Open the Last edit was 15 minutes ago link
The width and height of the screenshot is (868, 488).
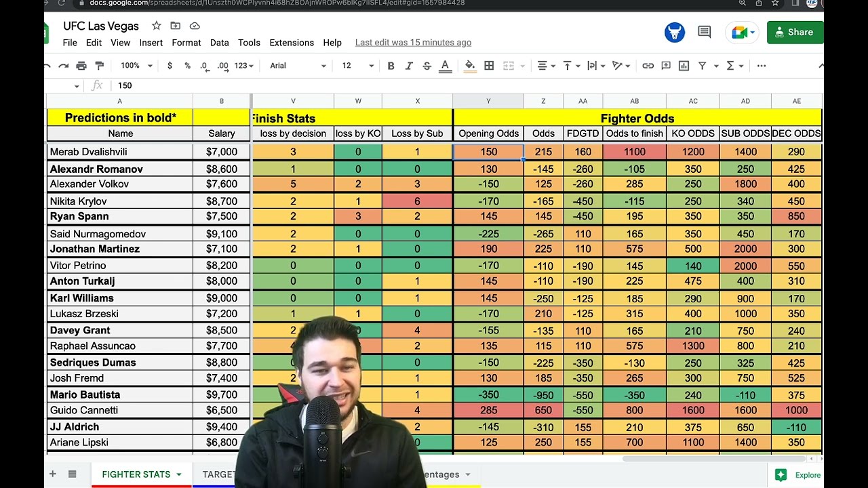pos(413,43)
